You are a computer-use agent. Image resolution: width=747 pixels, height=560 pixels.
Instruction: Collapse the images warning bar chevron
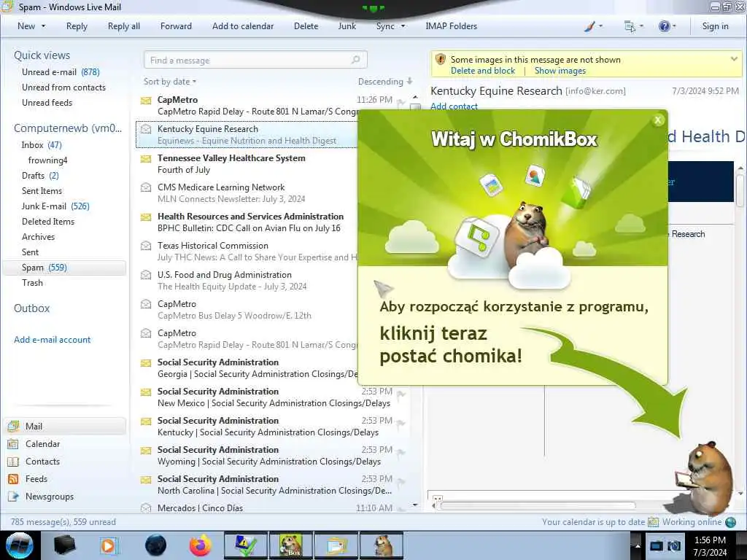(734, 59)
